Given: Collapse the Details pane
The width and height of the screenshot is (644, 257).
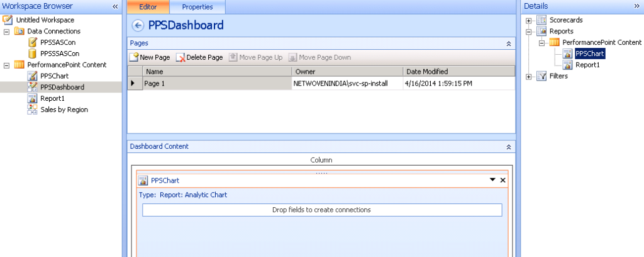Looking at the screenshot, I should (637, 6).
